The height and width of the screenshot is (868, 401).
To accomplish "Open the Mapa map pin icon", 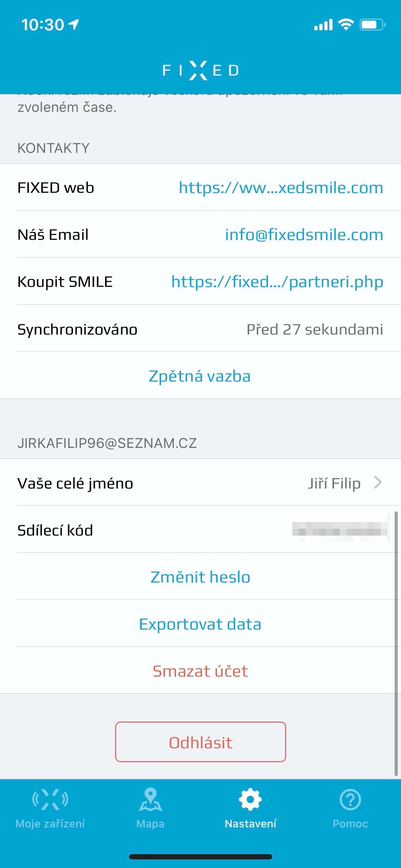I will tap(150, 800).
